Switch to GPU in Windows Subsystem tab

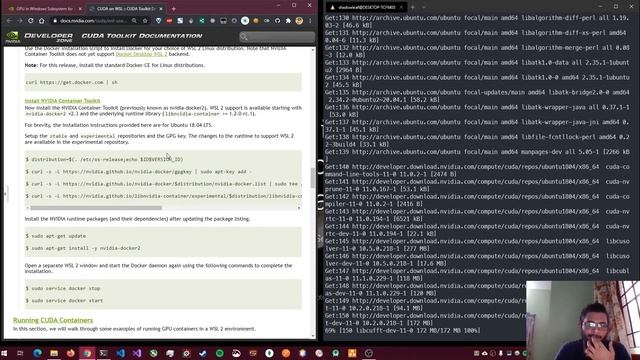(x=44, y=9)
